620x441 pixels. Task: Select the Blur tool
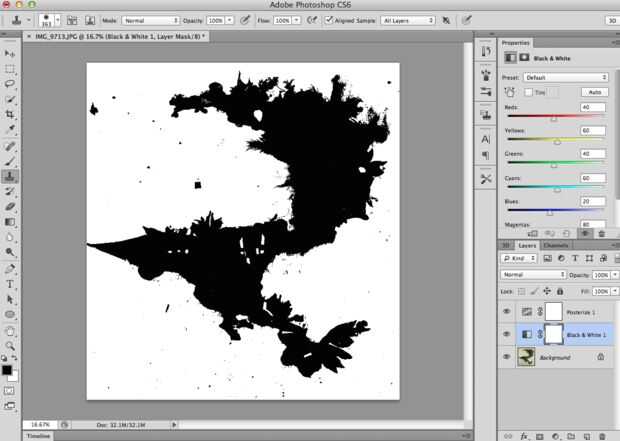[x=10, y=237]
